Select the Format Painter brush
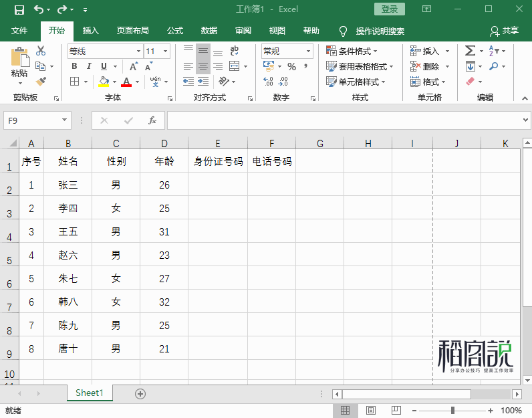 click(41, 81)
